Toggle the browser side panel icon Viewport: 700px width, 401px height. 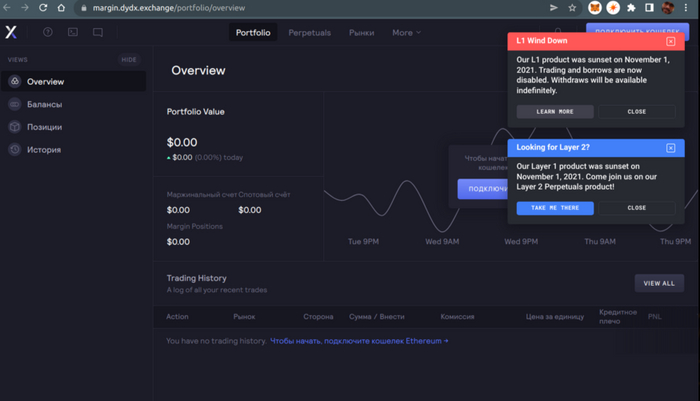click(649, 8)
